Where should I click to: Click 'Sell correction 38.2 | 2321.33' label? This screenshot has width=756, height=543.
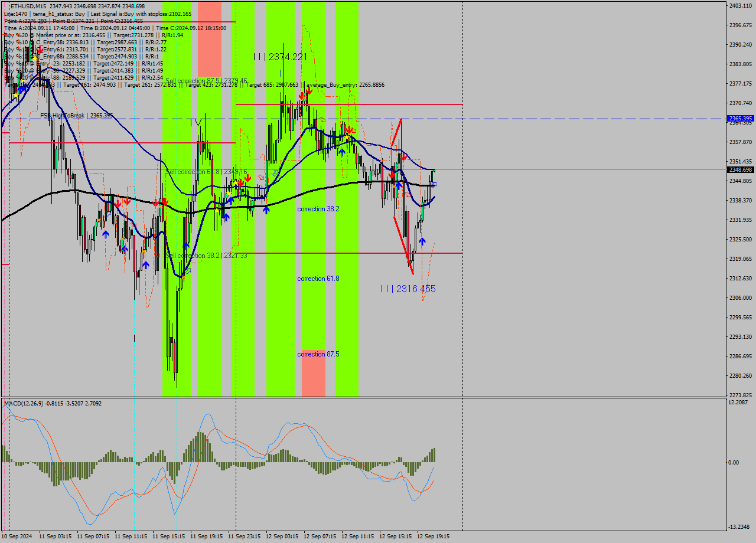(x=207, y=256)
